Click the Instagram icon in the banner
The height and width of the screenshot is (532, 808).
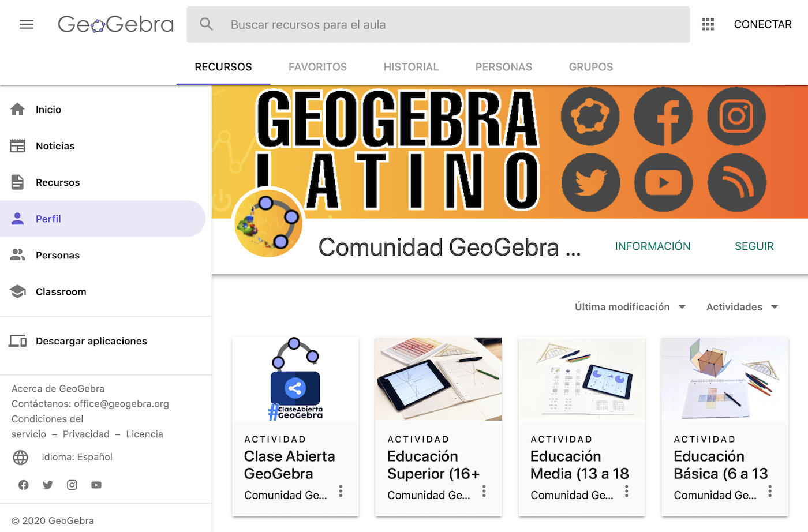pyautogui.click(x=736, y=116)
